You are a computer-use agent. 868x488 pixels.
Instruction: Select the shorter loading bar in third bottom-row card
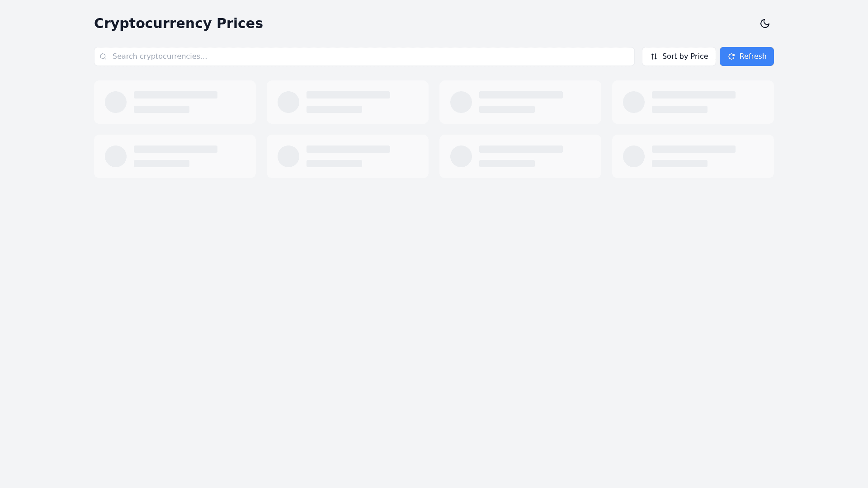507,164
